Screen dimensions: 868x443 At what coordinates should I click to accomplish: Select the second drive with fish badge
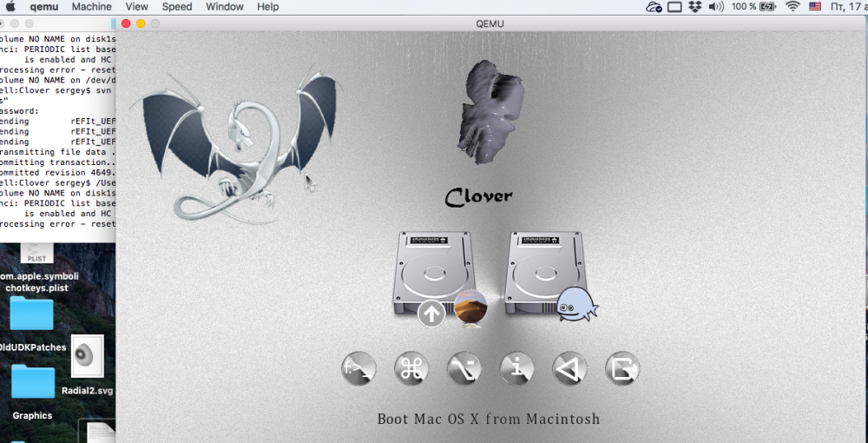(545, 274)
